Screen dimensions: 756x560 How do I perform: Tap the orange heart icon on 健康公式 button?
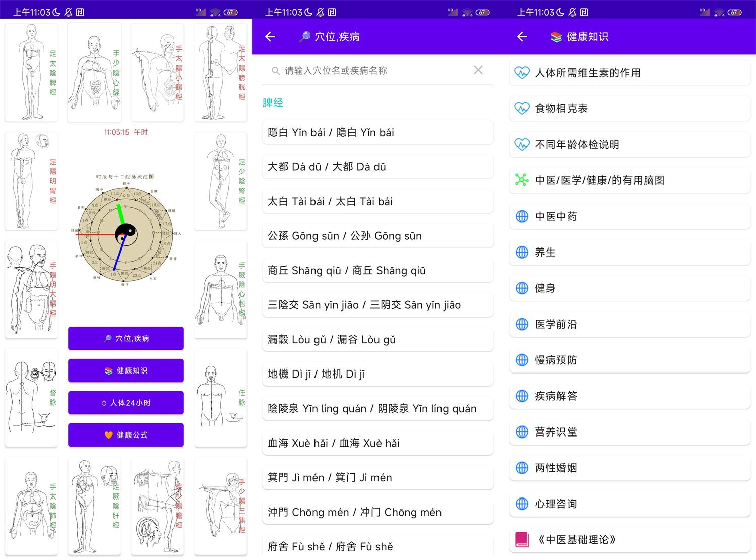[109, 435]
